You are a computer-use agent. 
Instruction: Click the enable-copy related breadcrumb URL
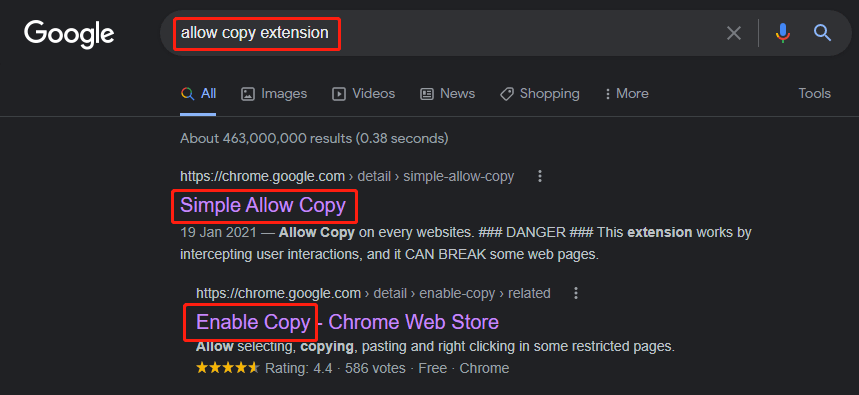(373, 293)
